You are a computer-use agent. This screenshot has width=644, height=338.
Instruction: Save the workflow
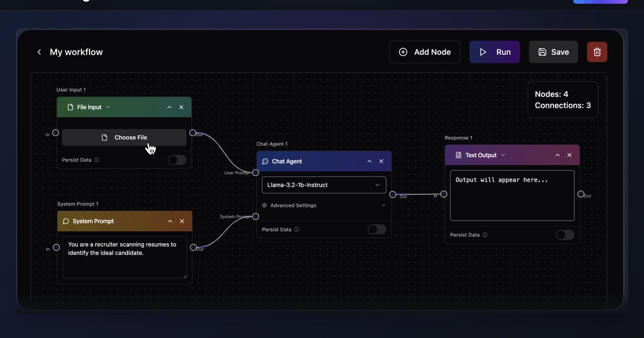pyautogui.click(x=553, y=52)
